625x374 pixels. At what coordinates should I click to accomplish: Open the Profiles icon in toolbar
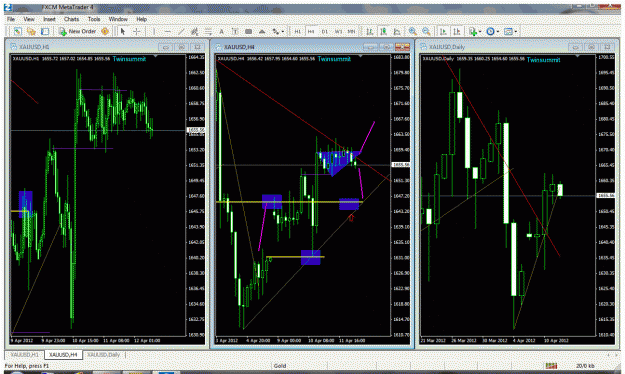point(31,31)
